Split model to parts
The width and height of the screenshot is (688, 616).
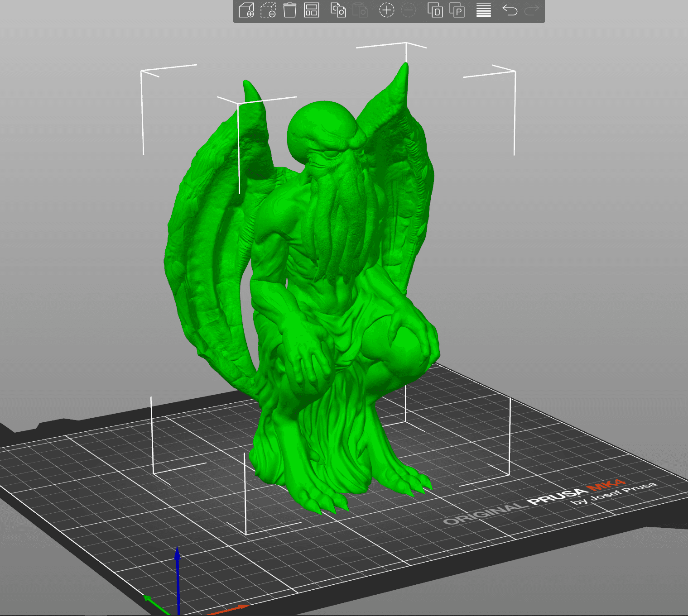457,10
